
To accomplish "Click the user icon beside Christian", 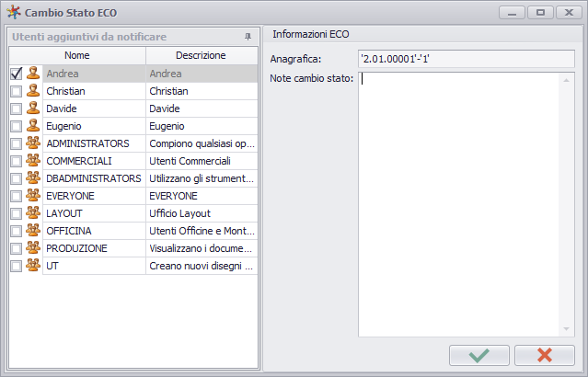I will tap(33, 91).
